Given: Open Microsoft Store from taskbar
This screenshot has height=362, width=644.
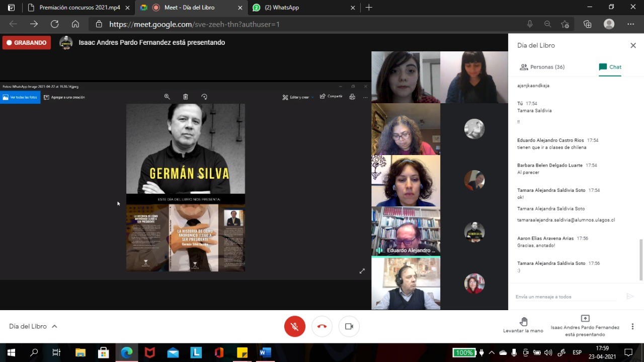Looking at the screenshot, I should tap(103, 352).
